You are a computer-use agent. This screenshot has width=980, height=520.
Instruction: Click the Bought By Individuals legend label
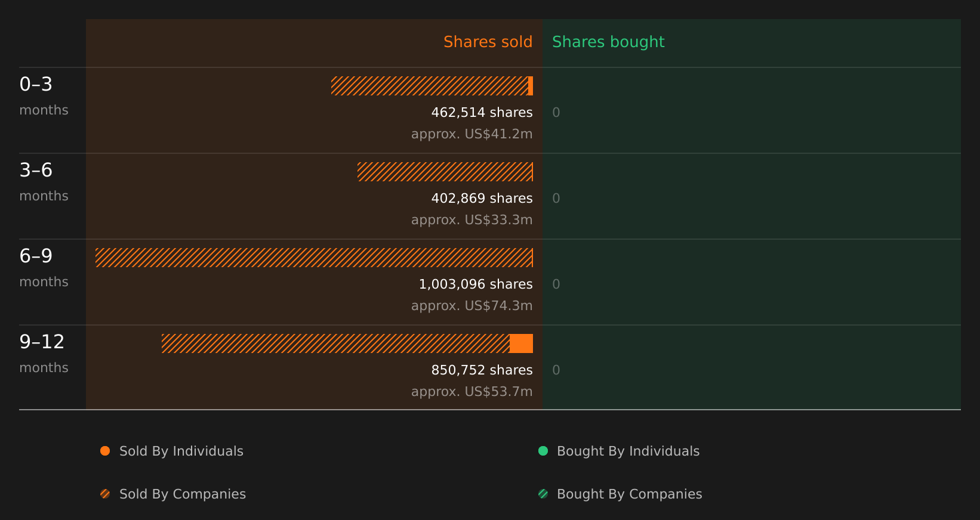point(628,451)
